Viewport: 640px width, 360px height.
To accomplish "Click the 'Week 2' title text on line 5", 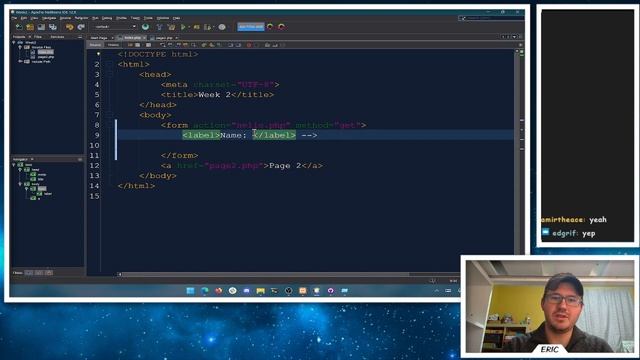I will click(x=215, y=94).
